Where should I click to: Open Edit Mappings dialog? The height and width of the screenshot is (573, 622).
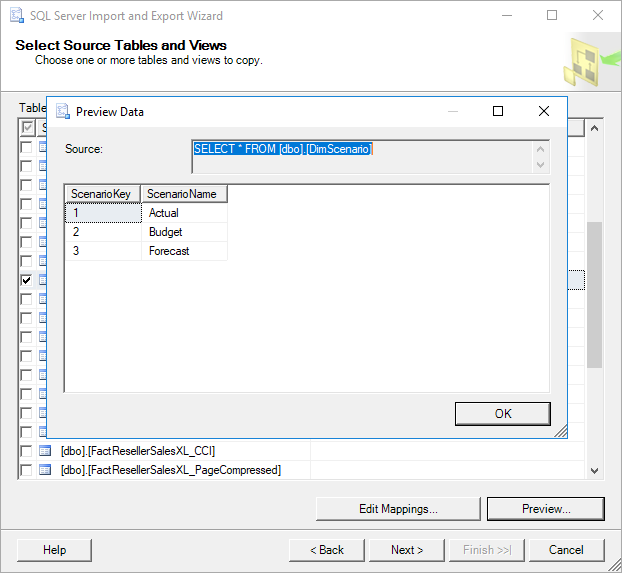398,509
